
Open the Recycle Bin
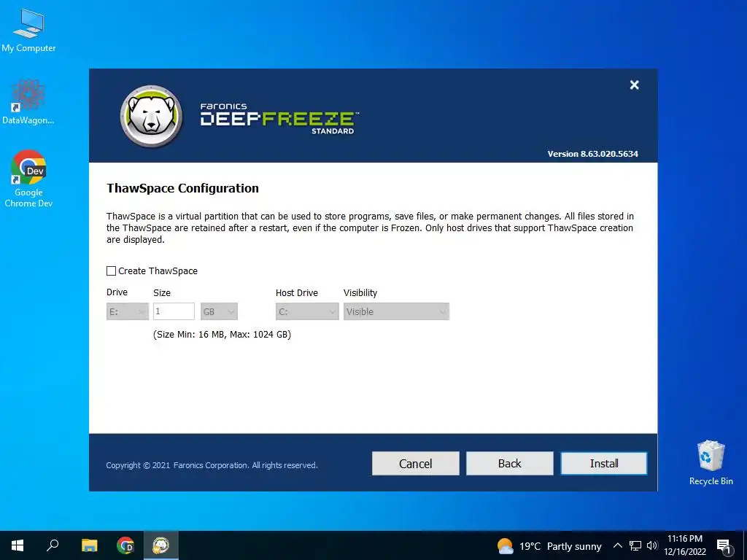point(711,463)
